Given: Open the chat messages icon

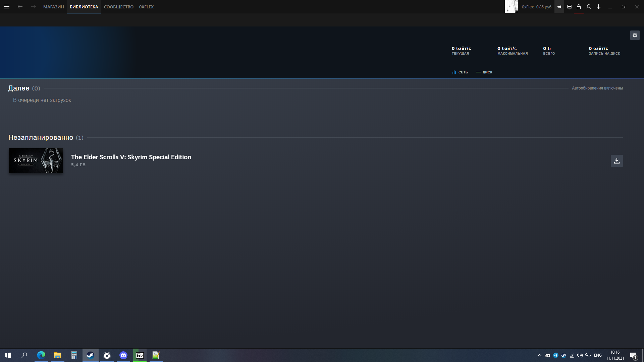Looking at the screenshot, I should 569,7.
